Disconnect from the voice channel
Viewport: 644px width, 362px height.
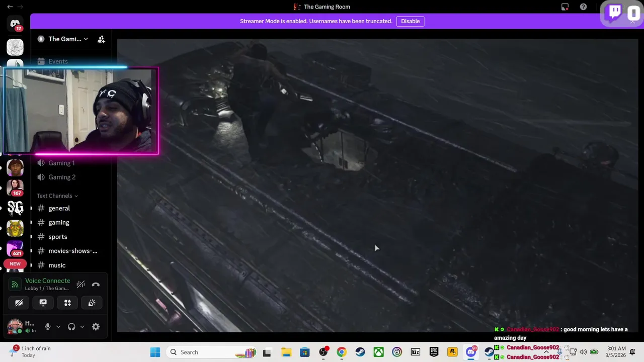tap(96, 285)
